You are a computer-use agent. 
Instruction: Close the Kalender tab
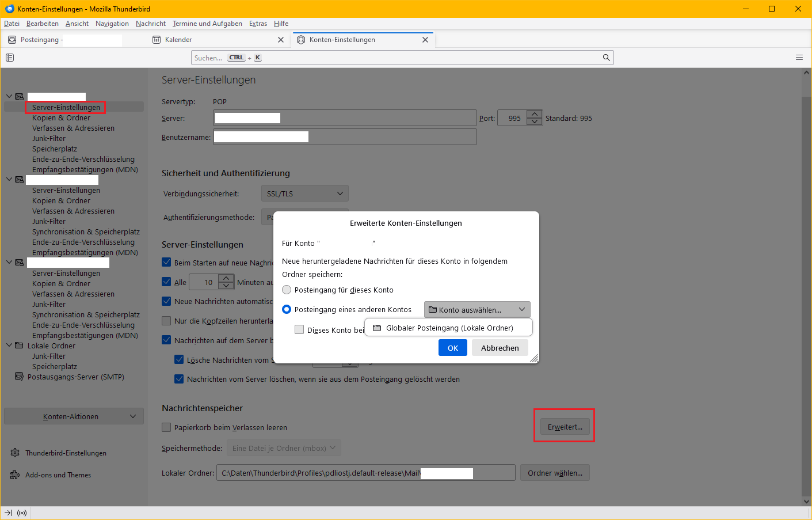pos(281,40)
